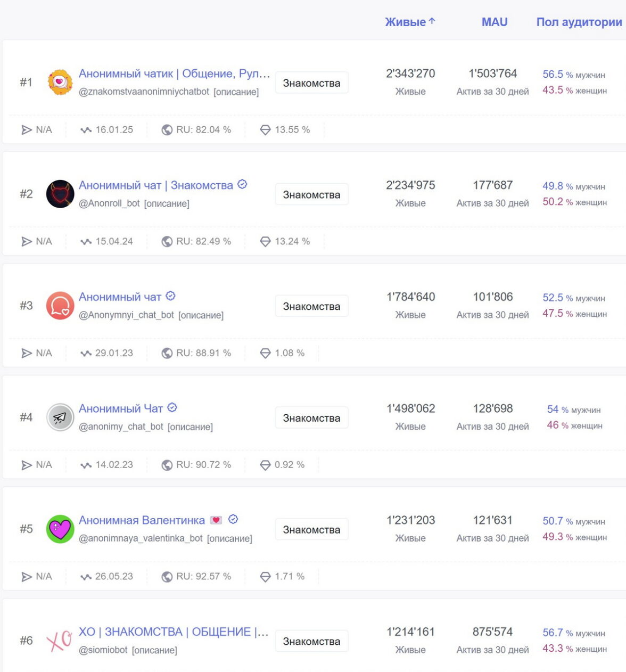Sort by the MAU column header
This screenshot has width=626, height=672.
(x=495, y=22)
